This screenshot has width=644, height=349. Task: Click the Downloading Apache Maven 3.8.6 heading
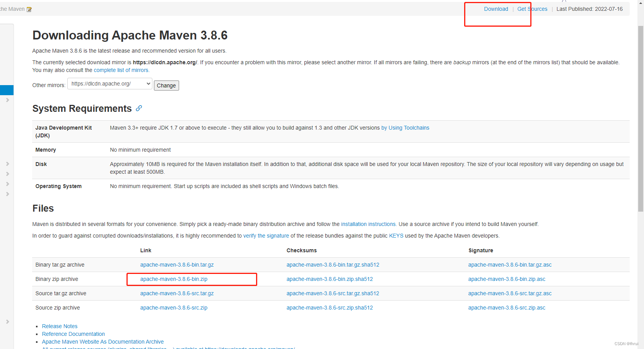coord(130,35)
